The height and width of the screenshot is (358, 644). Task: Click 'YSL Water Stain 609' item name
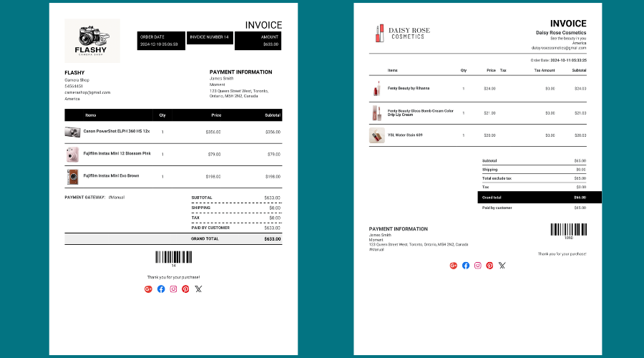pyautogui.click(x=405, y=135)
